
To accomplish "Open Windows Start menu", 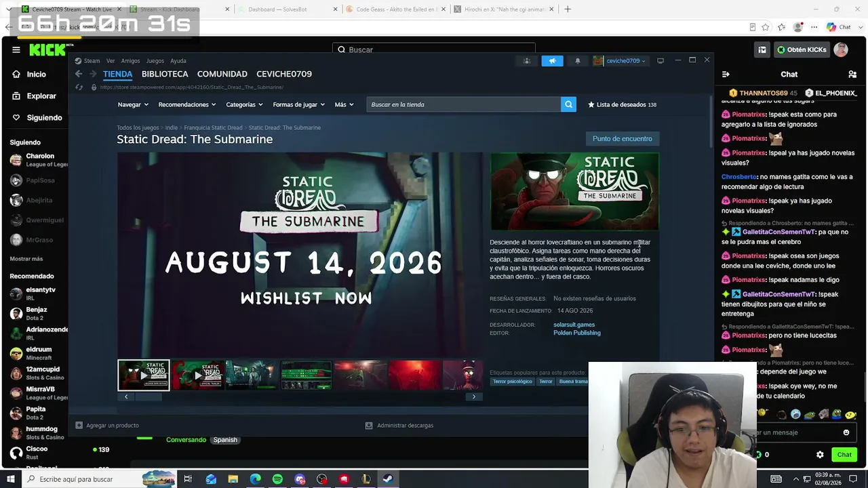I will click(x=11, y=479).
